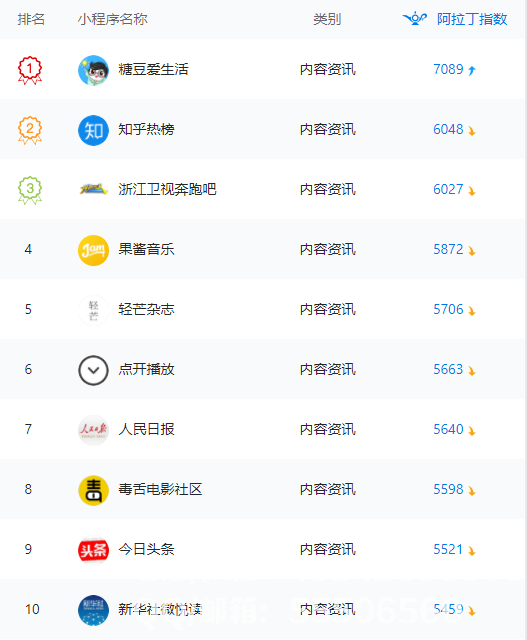This screenshot has width=527, height=640.
Task: Click the yellow Jam 果酱音乐 icon
Action: coord(93,250)
